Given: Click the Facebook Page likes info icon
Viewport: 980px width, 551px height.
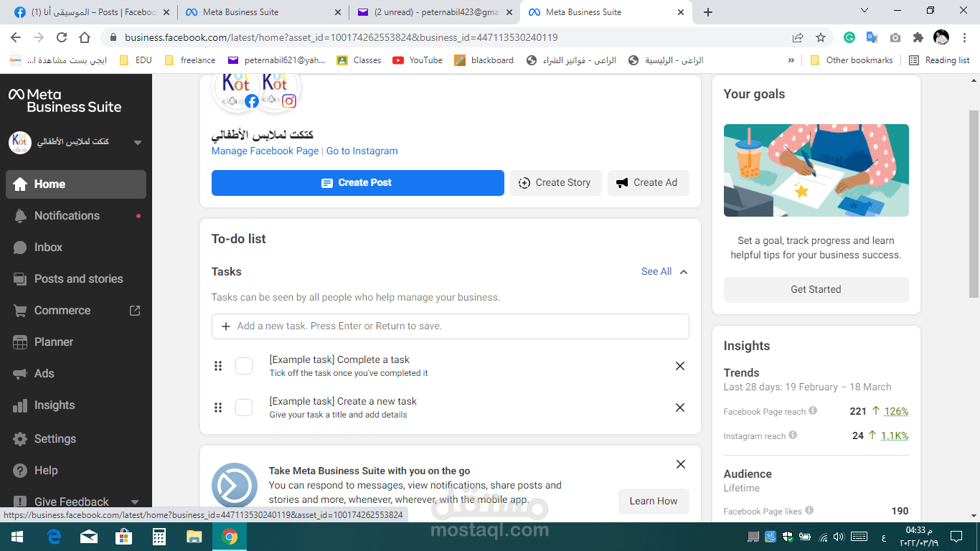Looking at the screenshot, I should click(809, 511).
